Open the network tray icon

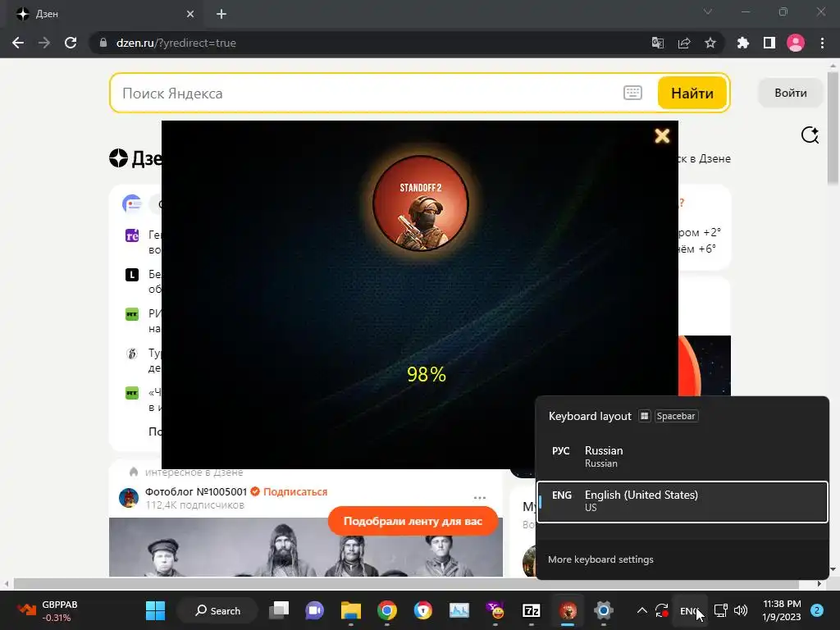721,610
